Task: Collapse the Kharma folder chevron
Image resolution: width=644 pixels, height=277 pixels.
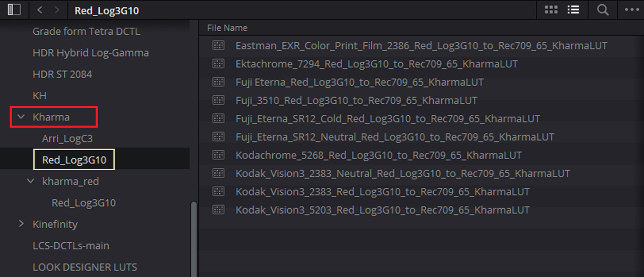Action: [x=21, y=117]
